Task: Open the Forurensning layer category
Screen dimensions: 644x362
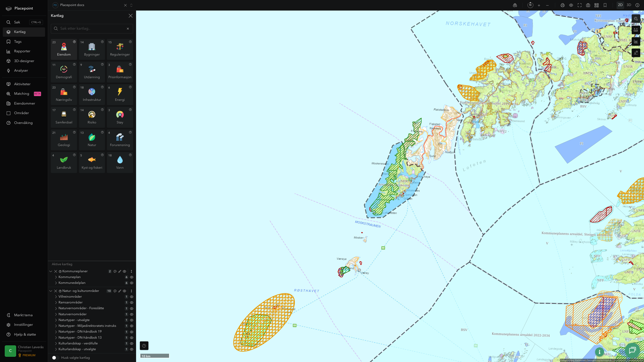Action: [x=120, y=140]
